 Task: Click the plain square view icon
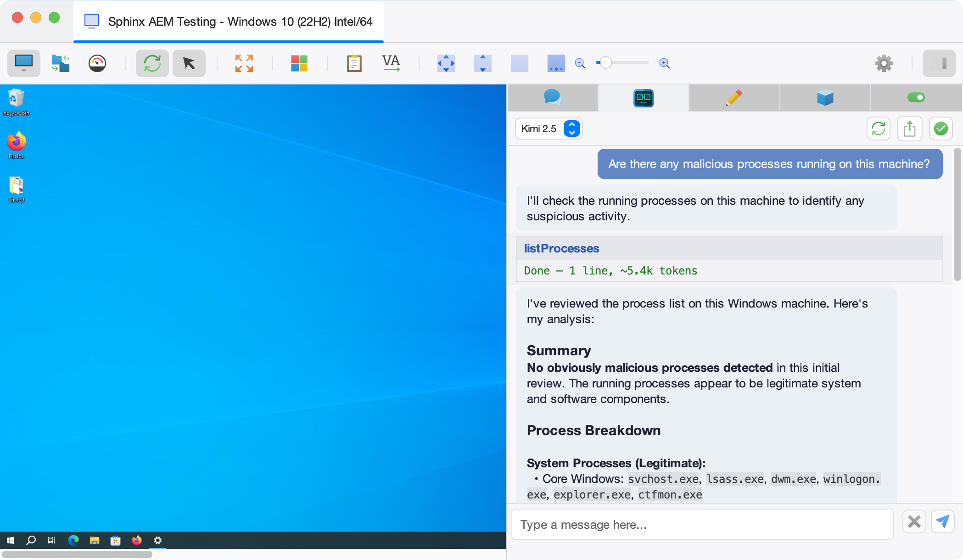[x=520, y=63]
